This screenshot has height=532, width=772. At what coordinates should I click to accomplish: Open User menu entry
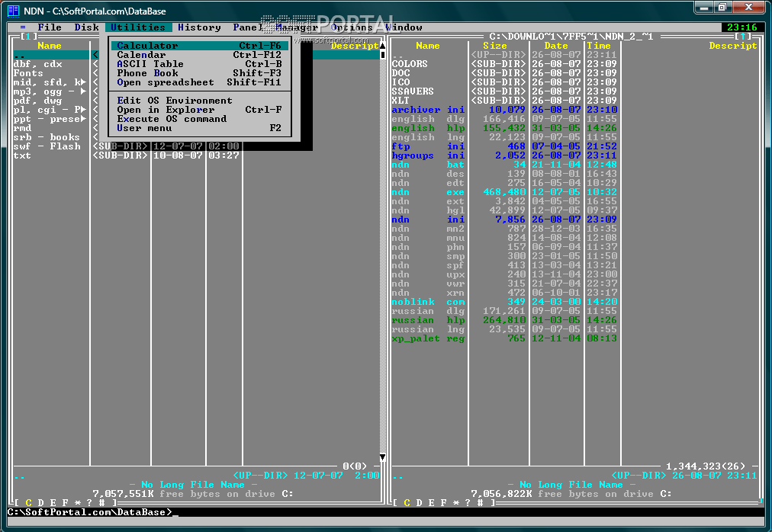199,129
